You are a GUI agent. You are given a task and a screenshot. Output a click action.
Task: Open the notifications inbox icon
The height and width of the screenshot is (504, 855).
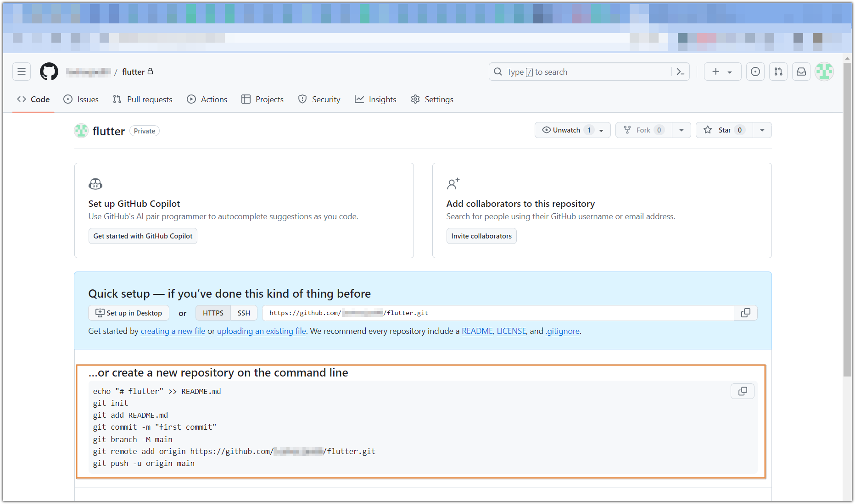tap(801, 72)
